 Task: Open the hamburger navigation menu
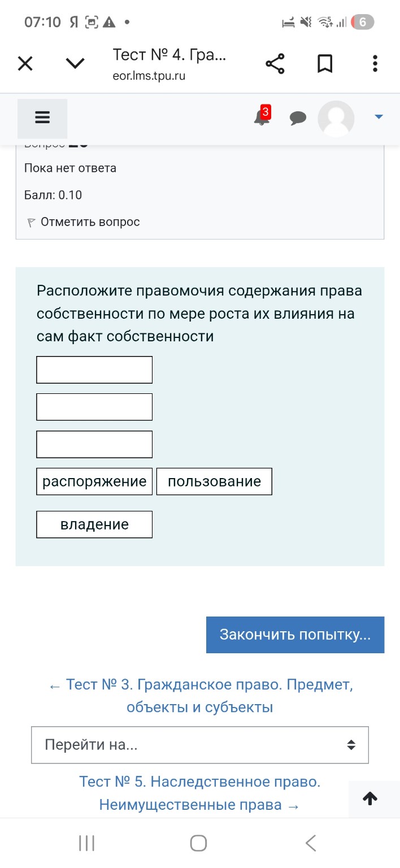(x=42, y=118)
